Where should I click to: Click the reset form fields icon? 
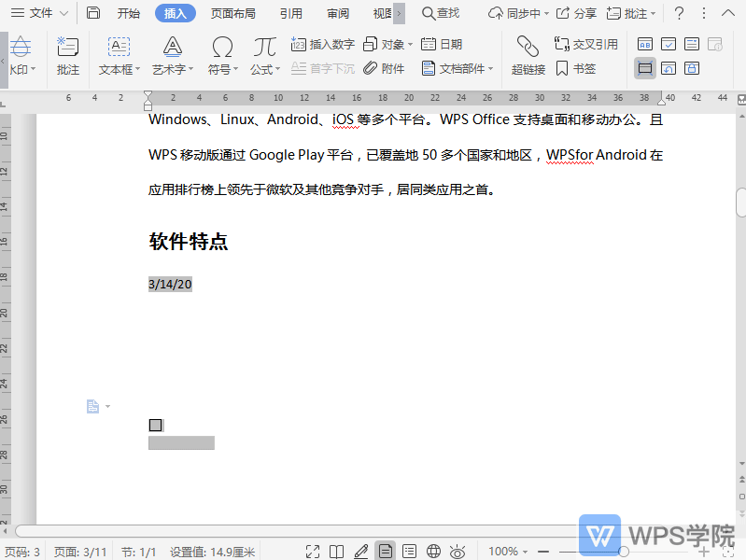click(668, 68)
